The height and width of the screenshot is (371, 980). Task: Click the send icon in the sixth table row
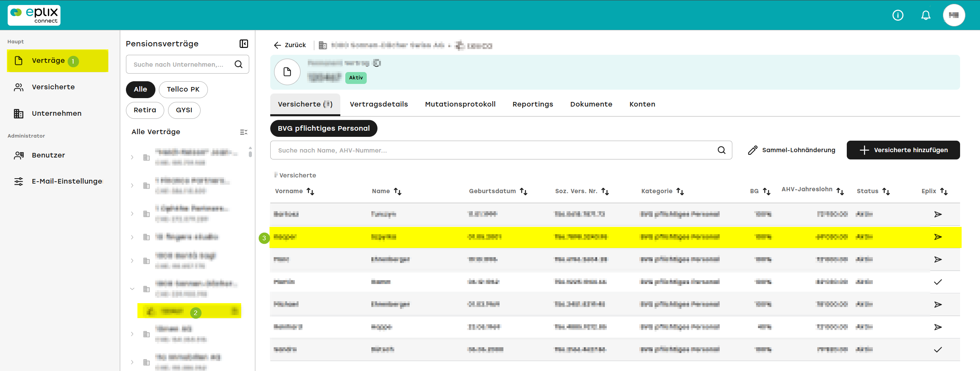click(938, 327)
